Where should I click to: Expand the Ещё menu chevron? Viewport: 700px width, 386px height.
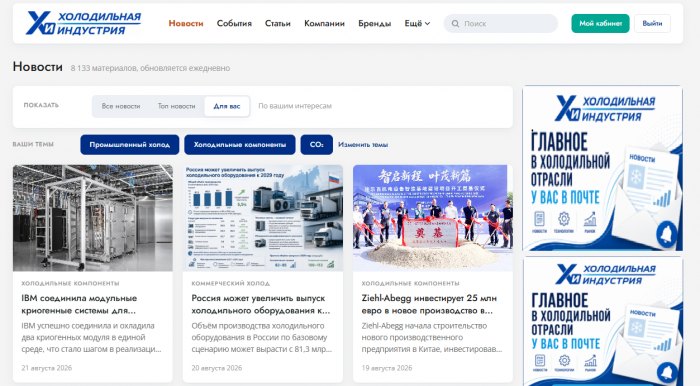[427, 24]
